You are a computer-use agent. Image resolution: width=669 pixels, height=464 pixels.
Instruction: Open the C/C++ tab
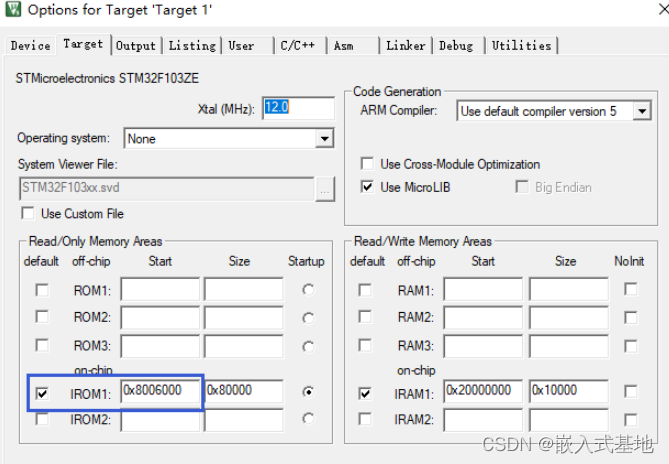click(299, 46)
